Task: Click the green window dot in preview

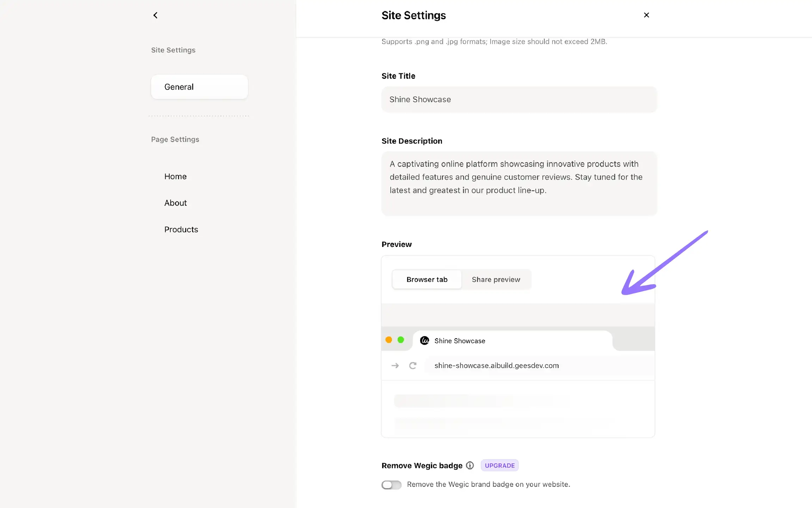Action: click(x=401, y=340)
